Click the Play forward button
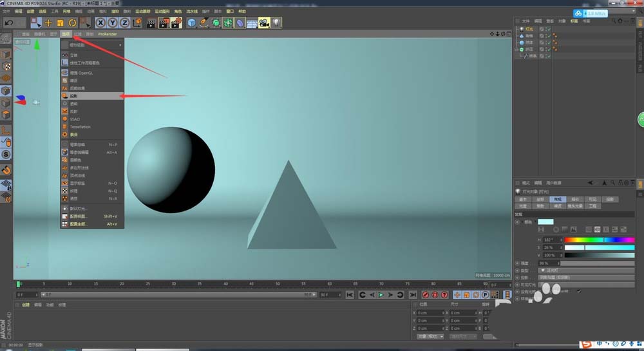 [381, 295]
